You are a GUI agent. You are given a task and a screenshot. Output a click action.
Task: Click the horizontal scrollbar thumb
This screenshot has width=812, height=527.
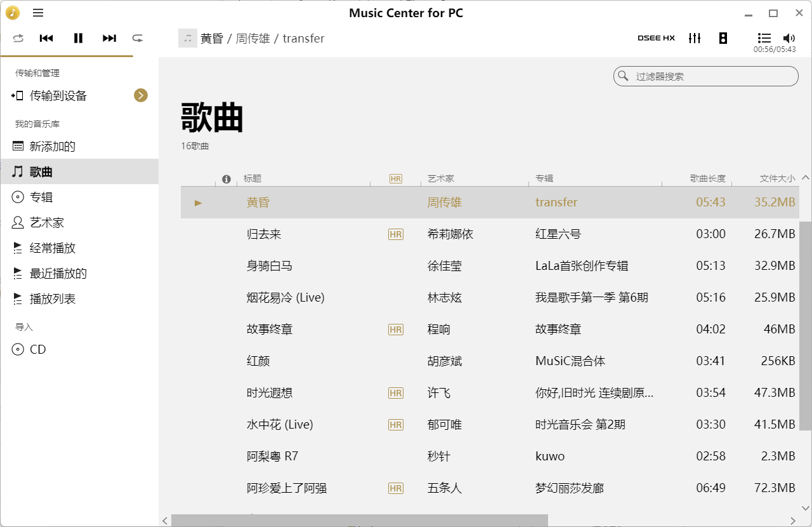(x=360, y=521)
